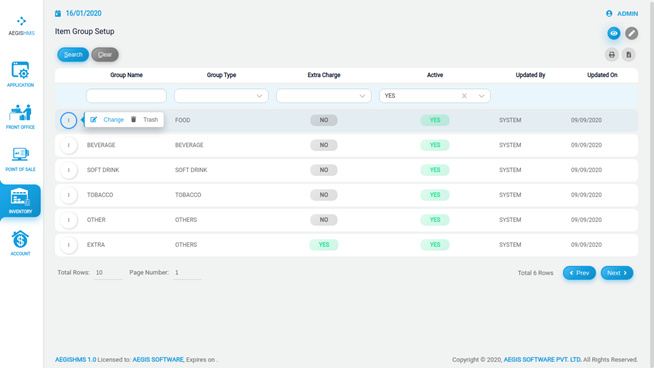Click Extra Charge YES badge in EXTRA row

point(324,245)
